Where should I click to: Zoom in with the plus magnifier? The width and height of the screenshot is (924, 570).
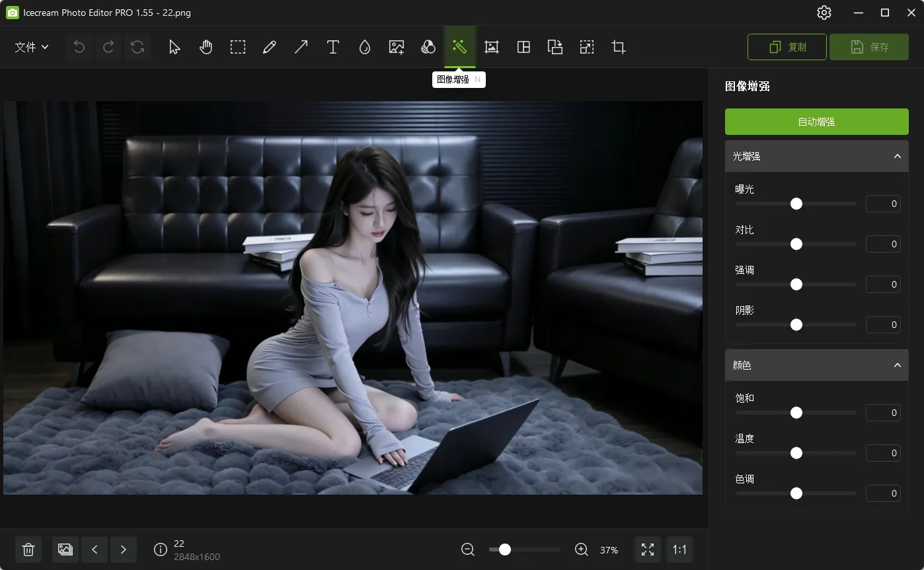tap(582, 550)
